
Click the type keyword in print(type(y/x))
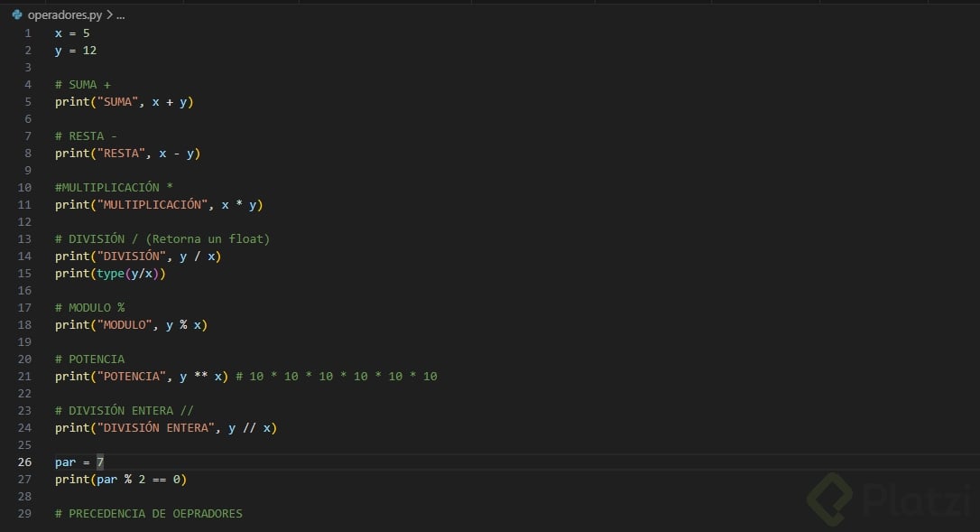pyautogui.click(x=110, y=274)
